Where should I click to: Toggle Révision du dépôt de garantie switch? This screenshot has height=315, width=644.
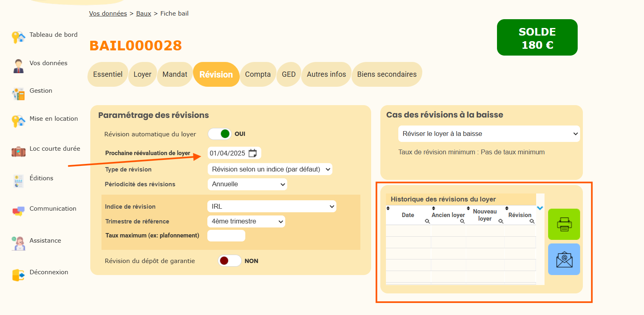(x=230, y=261)
